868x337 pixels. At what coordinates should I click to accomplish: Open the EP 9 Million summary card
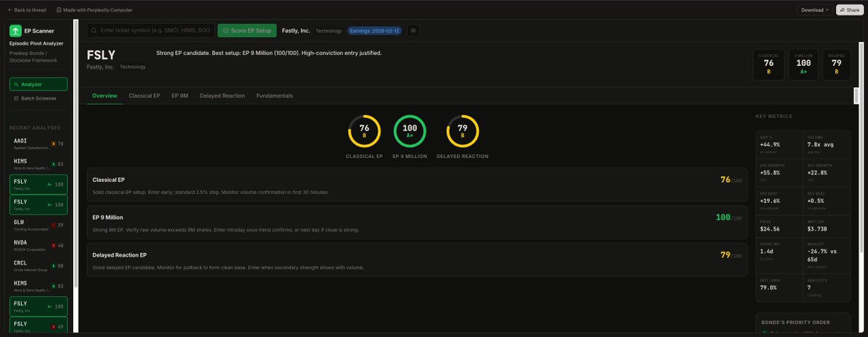[x=417, y=222]
